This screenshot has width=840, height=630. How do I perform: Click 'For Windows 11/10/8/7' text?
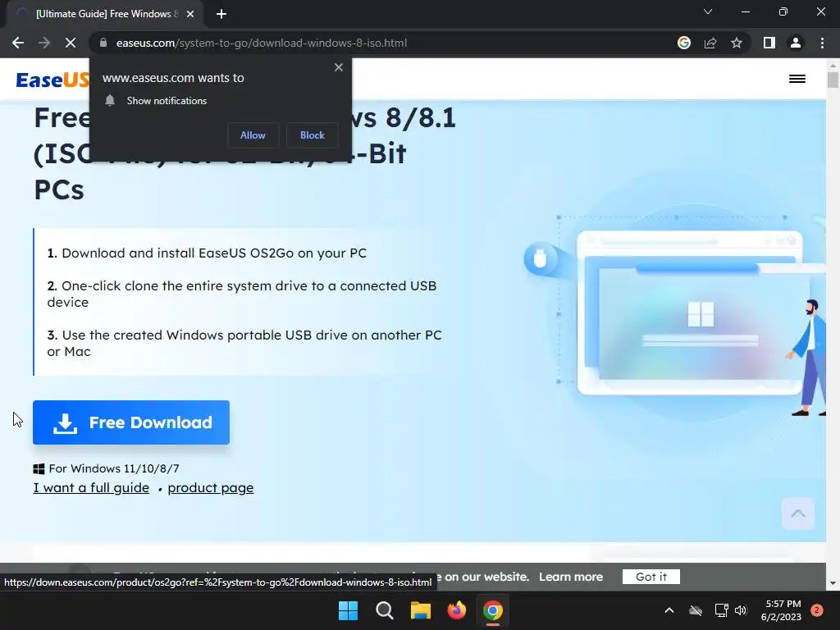(x=113, y=468)
